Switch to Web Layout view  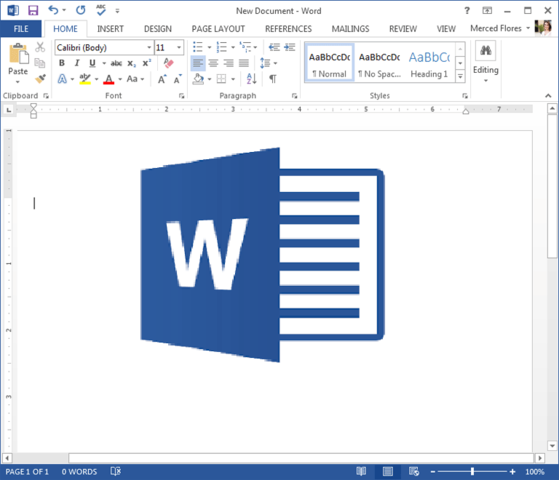[x=414, y=471]
